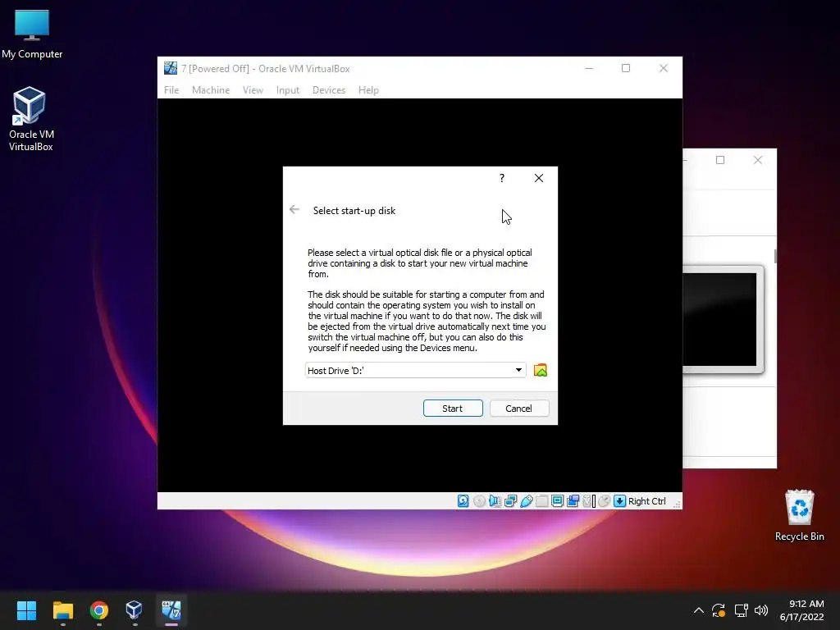Show hidden system tray icons
Screen dimensions: 840x630
point(699,610)
